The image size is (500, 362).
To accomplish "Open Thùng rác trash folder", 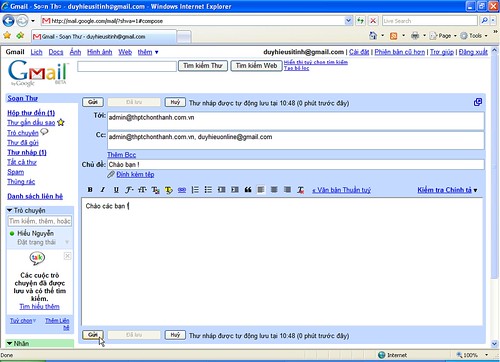I will [x=21, y=182].
